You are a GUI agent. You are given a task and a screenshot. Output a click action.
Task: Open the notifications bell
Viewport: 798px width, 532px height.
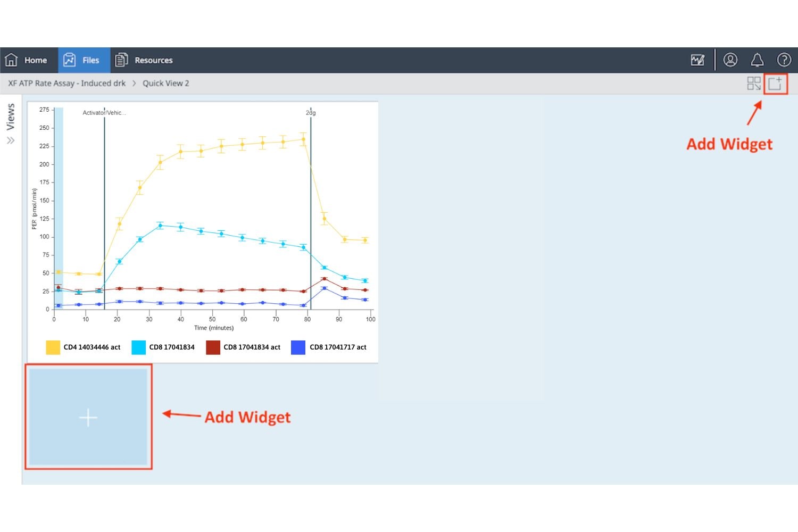(757, 60)
